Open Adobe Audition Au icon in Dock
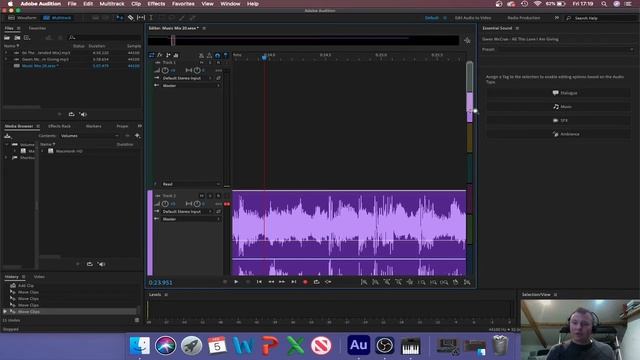Viewport: 640px width, 360px height. 358,345
